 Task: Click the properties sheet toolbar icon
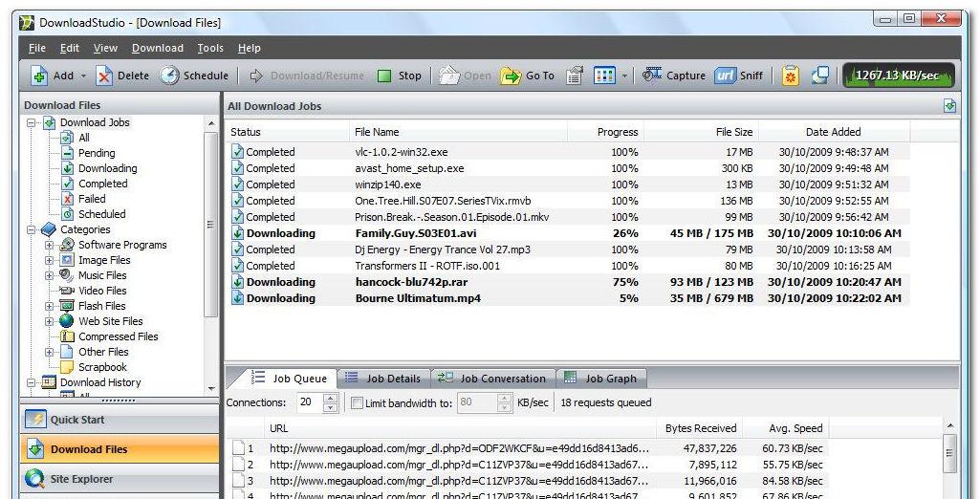[575, 76]
